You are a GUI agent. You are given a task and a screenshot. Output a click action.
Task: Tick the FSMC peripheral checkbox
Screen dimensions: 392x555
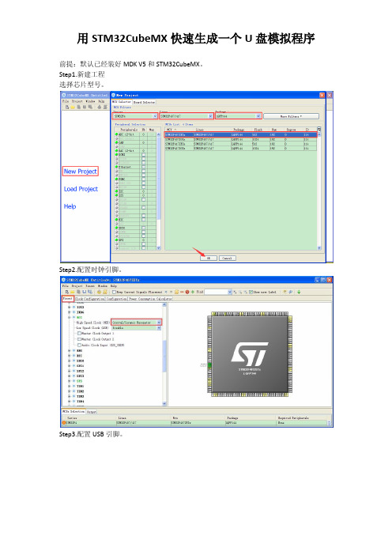point(144,179)
